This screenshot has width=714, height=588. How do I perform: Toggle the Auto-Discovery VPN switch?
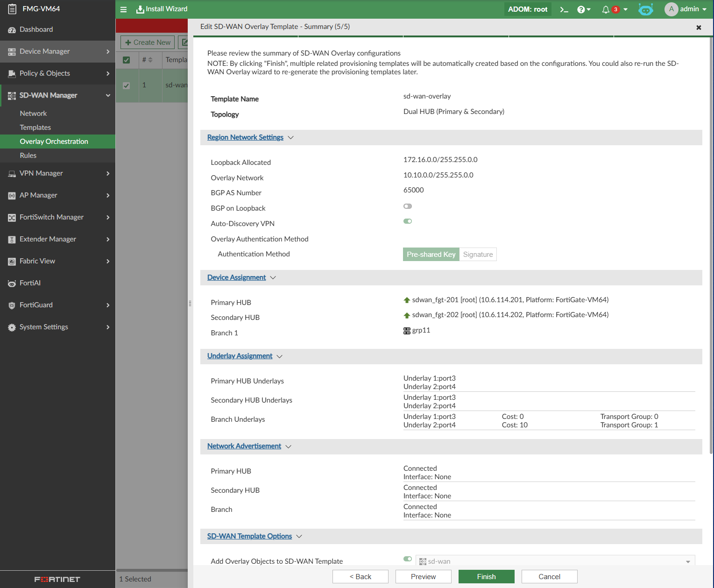click(408, 221)
